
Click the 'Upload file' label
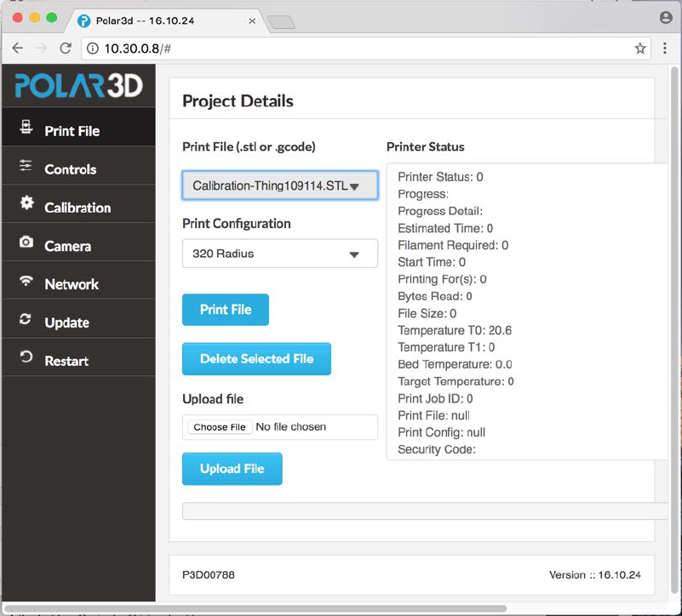tap(213, 399)
